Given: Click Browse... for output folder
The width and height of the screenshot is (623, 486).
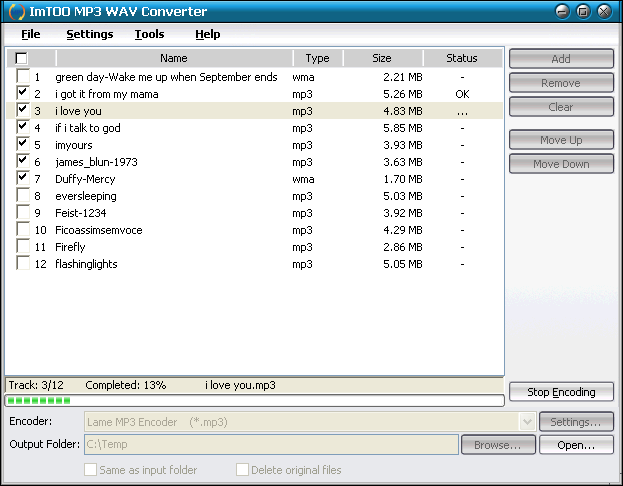Looking at the screenshot, I should coord(498,445).
